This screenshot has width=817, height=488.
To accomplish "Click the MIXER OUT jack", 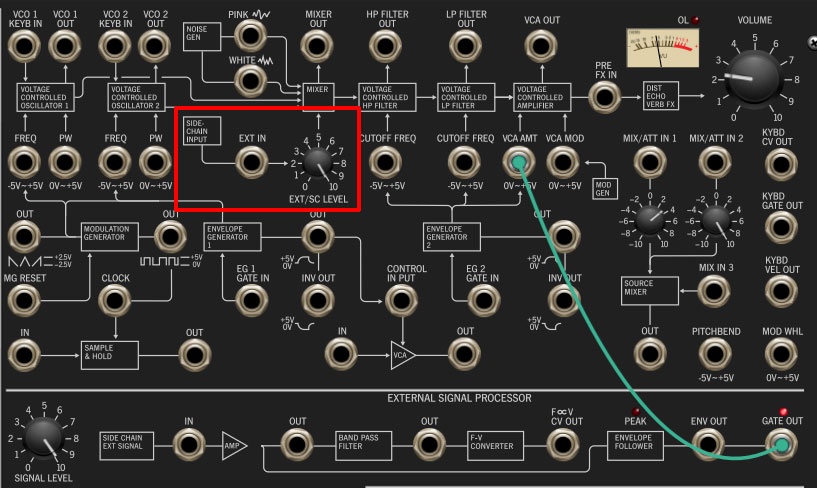I will click(x=317, y=46).
